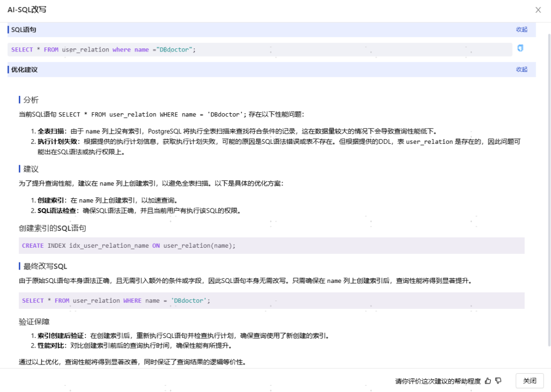Click the sentence starting "为了提升查询性能"
This screenshot has height=392, width=551.
click(151, 184)
